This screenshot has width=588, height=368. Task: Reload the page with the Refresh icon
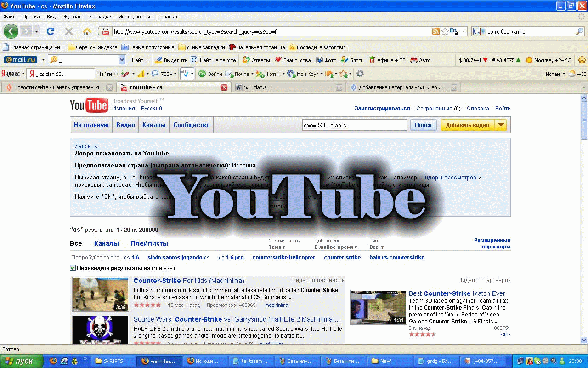(51, 31)
